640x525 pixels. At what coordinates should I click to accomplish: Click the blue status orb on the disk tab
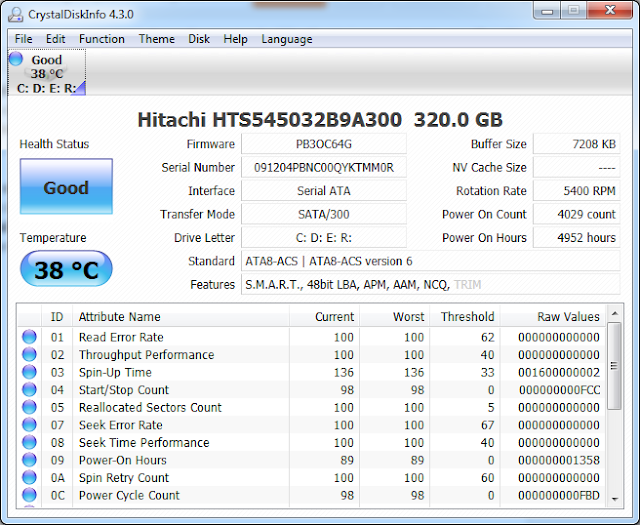(16, 59)
